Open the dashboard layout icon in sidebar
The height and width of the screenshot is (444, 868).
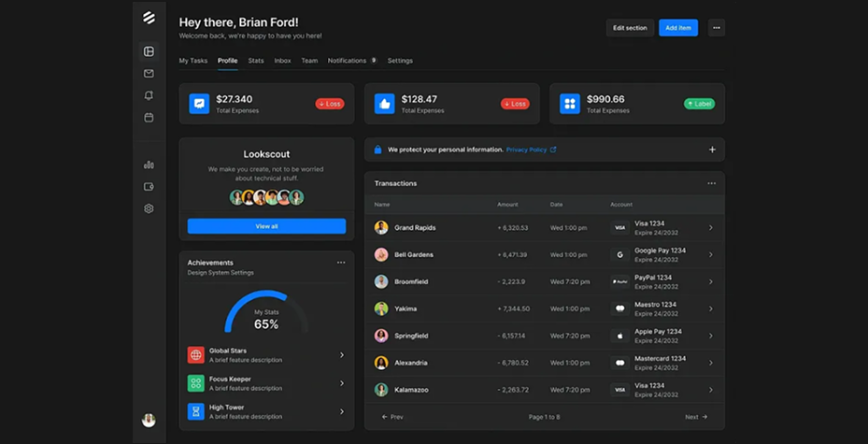point(149,51)
